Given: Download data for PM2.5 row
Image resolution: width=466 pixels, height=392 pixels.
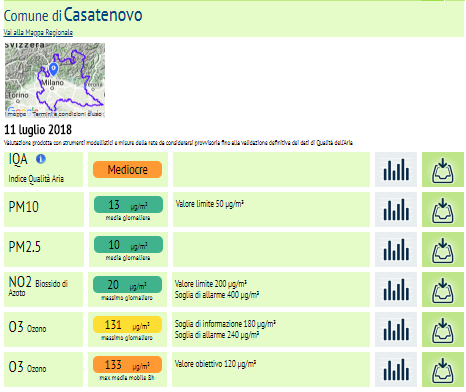Looking at the screenshot, I should [443, 250].
